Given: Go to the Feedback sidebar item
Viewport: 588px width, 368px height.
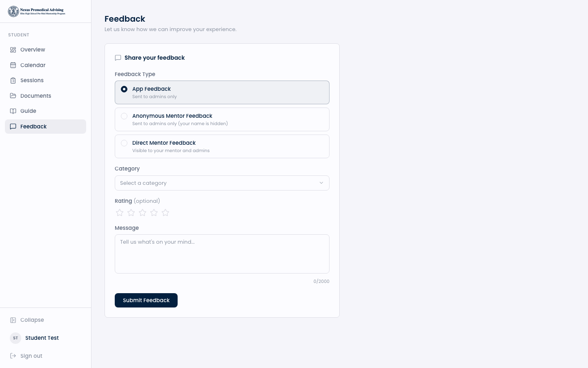Looking at the screenshot, I should 33,127.
